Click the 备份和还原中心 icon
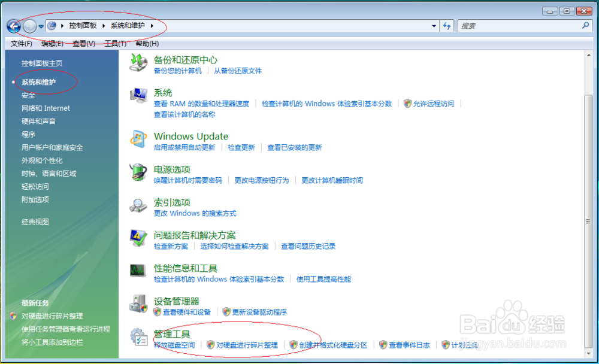 138,63
